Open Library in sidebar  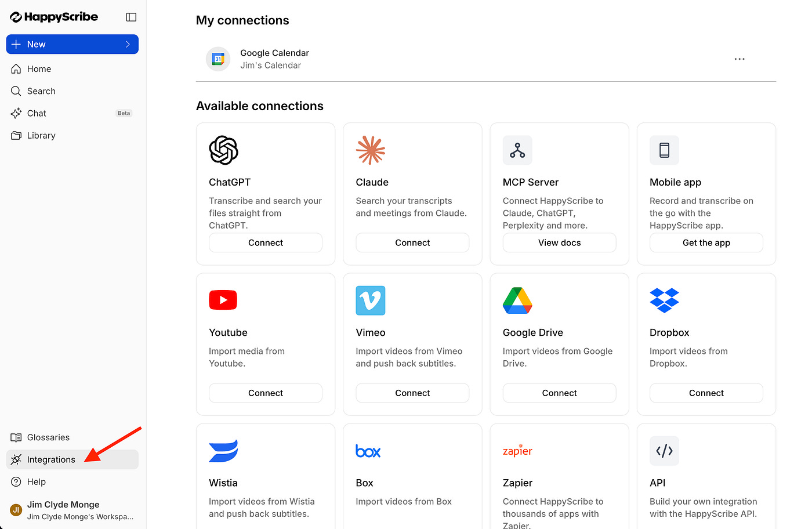[x=72, y=135]
